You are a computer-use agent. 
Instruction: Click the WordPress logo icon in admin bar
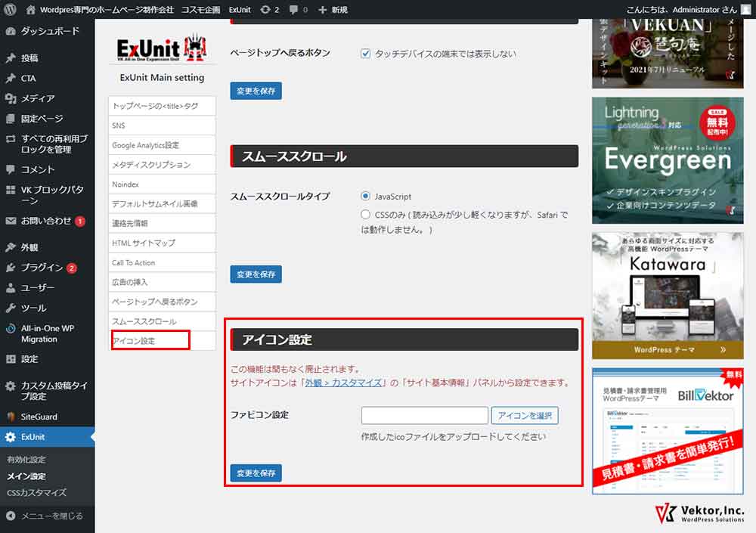(x=10, y=10)
